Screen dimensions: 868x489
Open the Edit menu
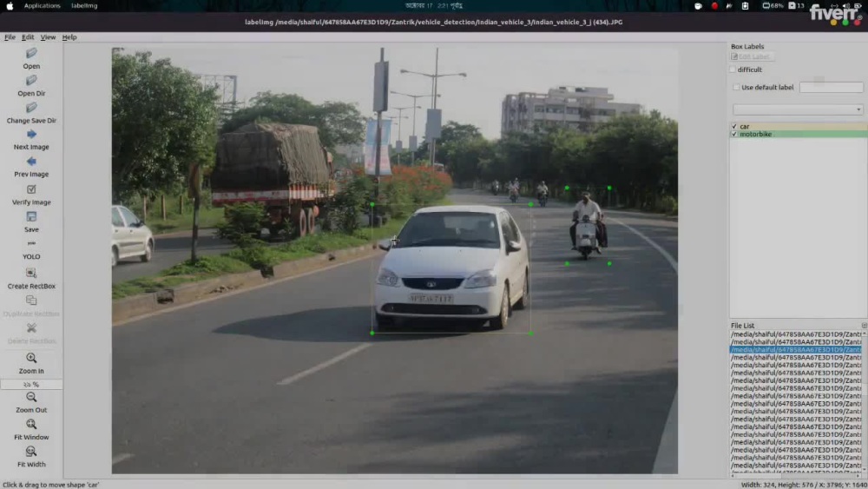(28, 37)
